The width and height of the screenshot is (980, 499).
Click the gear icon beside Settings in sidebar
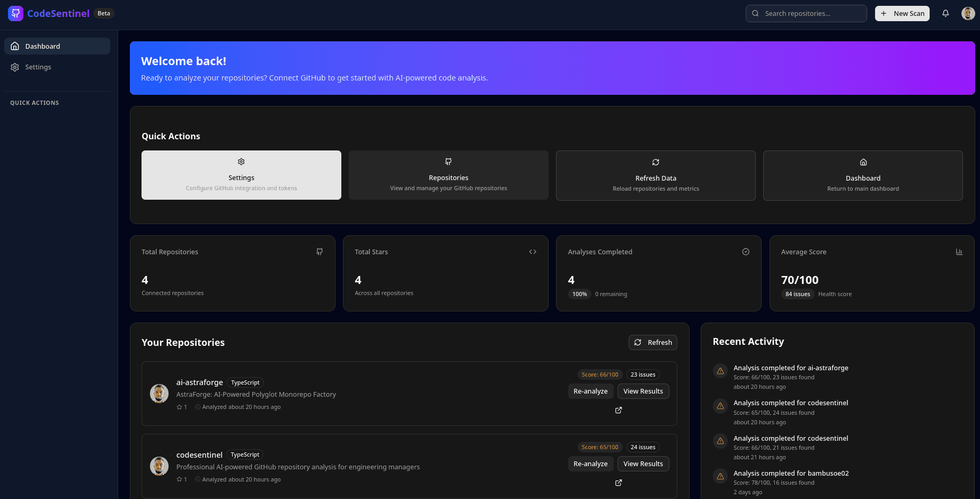[x=15, y=67]
